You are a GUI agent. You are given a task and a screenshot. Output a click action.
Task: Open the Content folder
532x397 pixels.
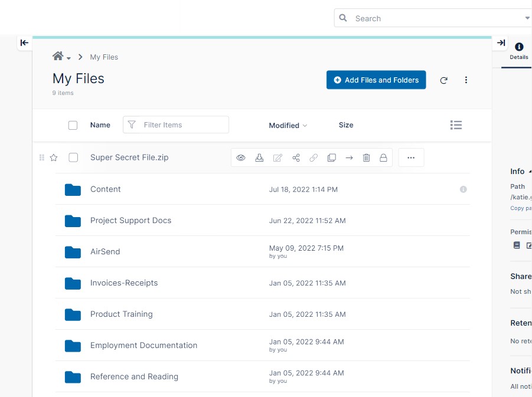[105, 189]
